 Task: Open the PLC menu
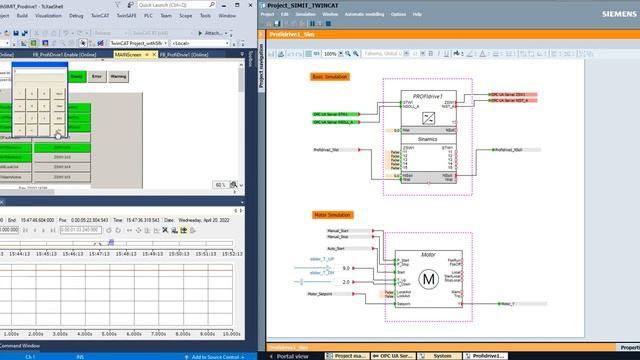pos(148,16)
